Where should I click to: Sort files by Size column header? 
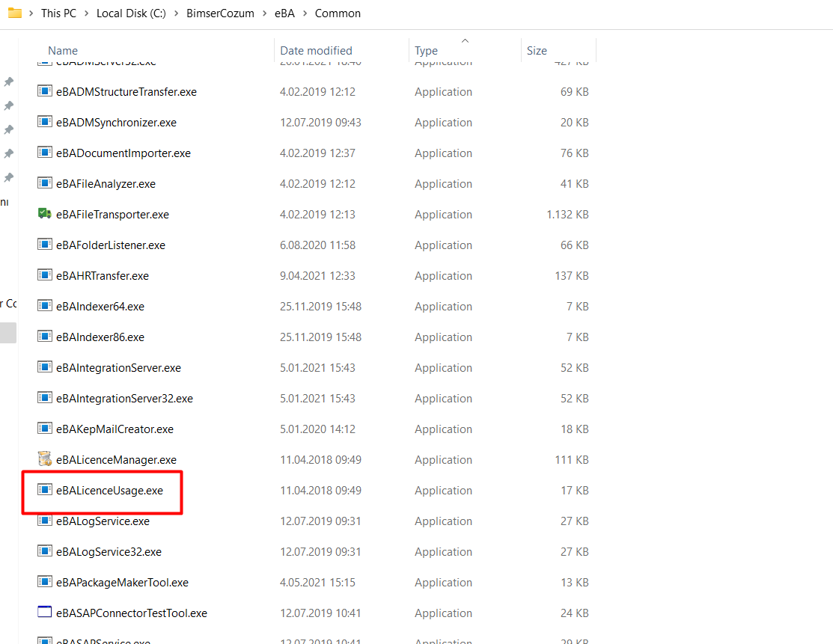[x=537, y=51]
